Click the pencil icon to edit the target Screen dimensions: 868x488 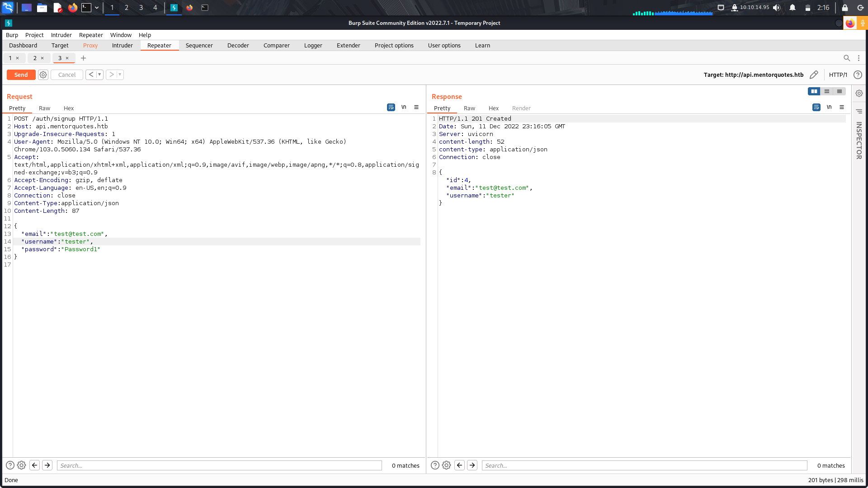coord(814,75)
